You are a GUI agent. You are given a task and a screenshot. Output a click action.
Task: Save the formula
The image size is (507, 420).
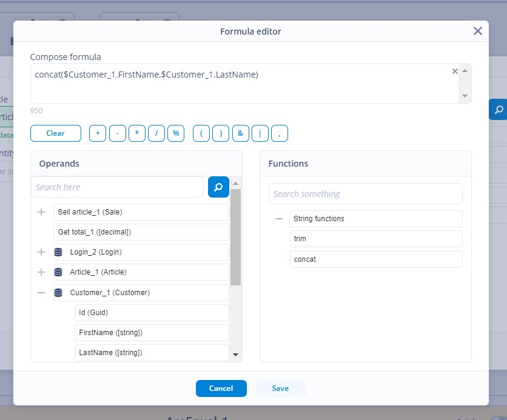tap(280, 388)
